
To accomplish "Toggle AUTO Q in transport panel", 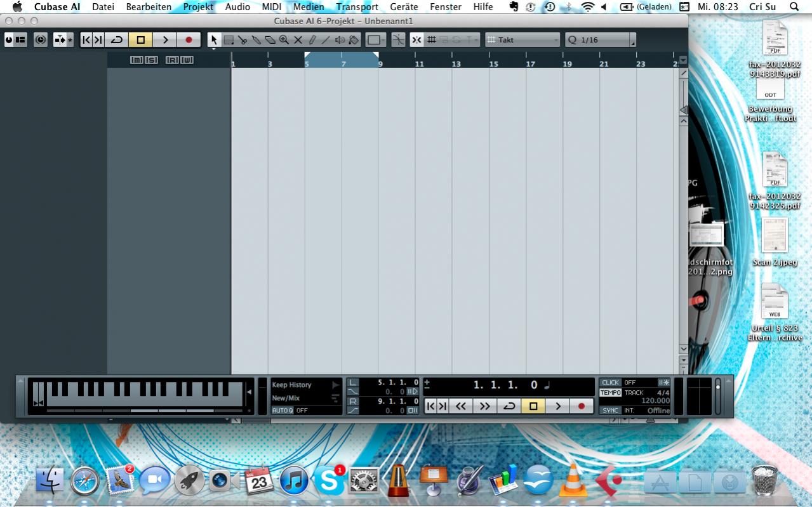I will pos(283,411).
